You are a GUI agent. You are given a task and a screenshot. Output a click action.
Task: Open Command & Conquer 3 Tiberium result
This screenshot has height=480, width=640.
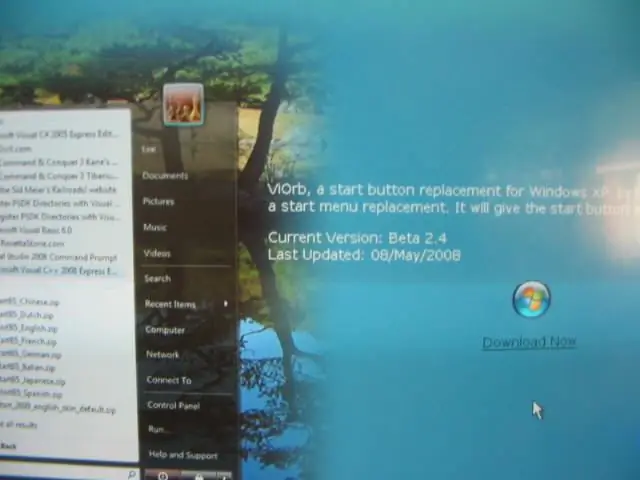coord(59,176)
